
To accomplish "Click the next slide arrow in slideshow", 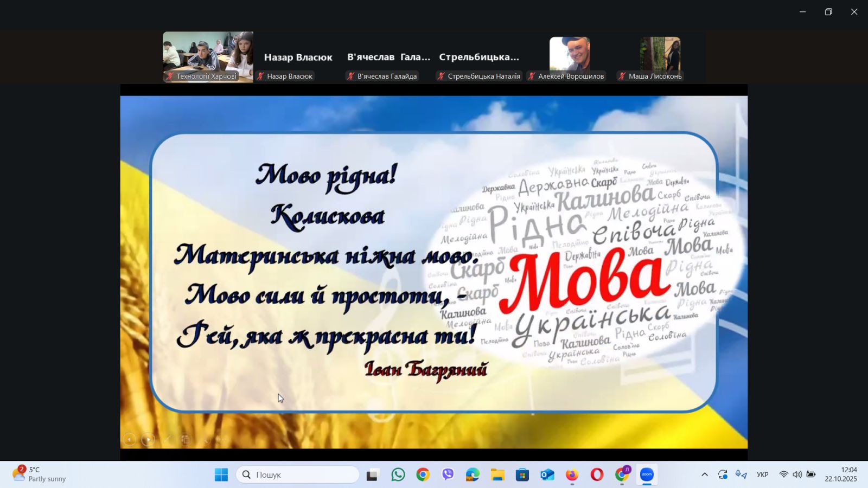I will 148,439.
